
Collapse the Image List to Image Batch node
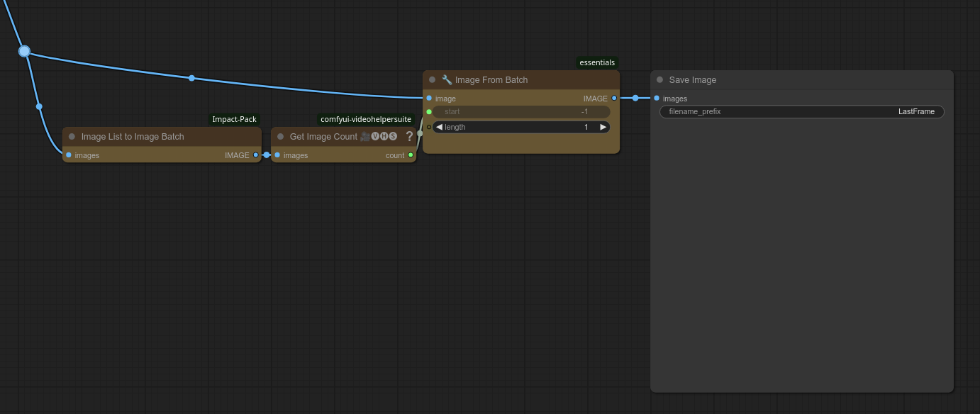72,137
